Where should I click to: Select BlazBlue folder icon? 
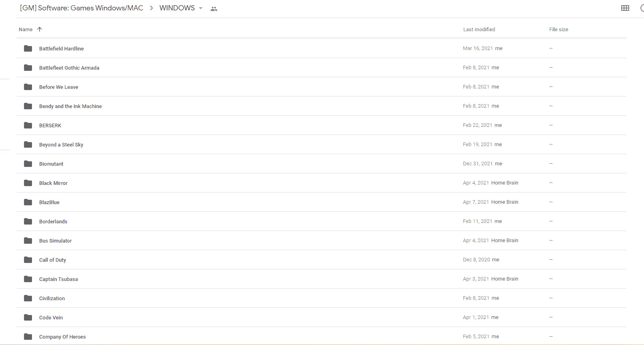tap(28, 202)
